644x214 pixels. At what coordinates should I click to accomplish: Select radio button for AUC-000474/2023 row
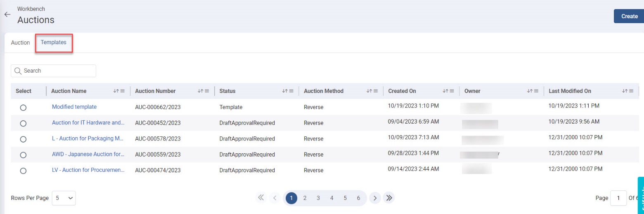point(23,171)
